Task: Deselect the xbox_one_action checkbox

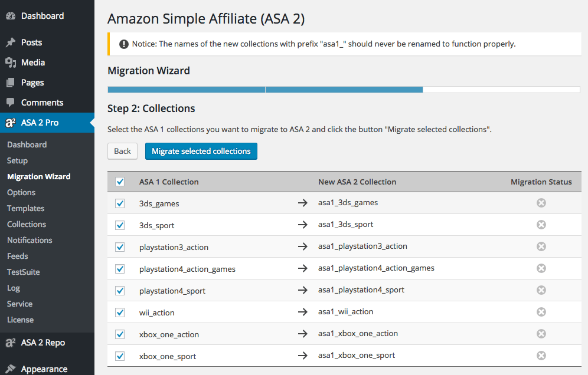Action: click(120, 333)
